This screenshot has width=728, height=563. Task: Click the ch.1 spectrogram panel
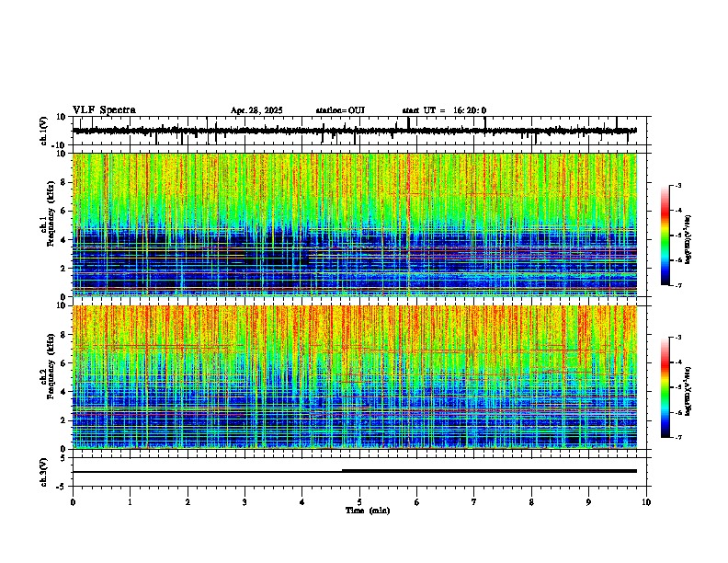pos(355,224)
